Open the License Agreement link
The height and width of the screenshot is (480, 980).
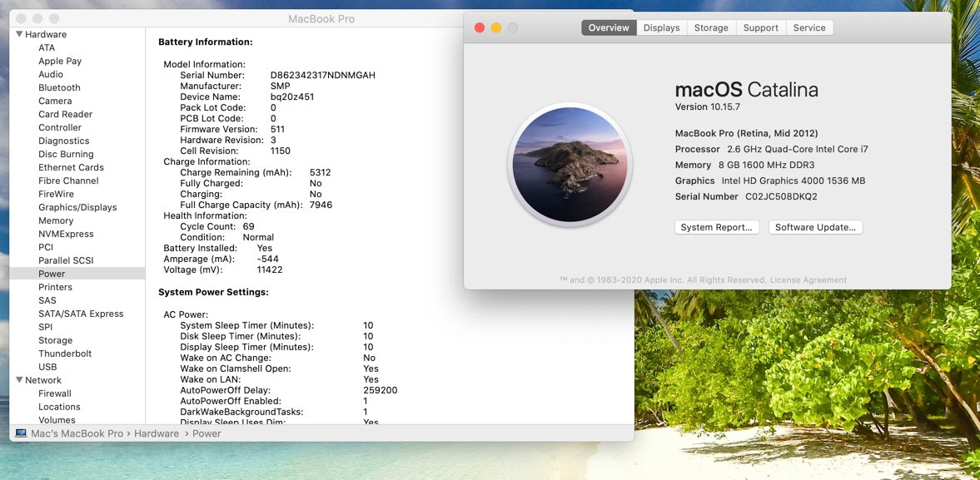pos(808,280)
